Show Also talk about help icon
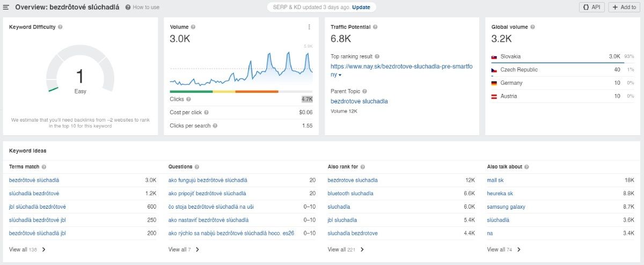Viewport: 644px width, 265px height. point(526,167)
